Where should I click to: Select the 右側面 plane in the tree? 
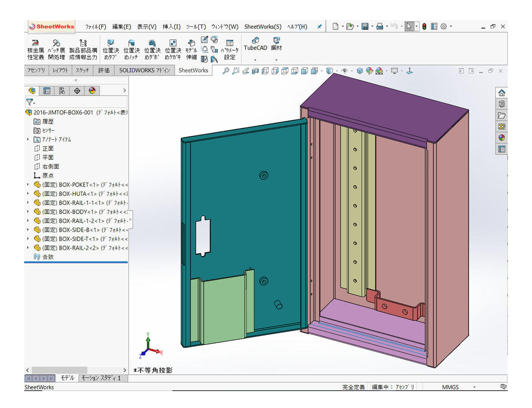[46, 166]
